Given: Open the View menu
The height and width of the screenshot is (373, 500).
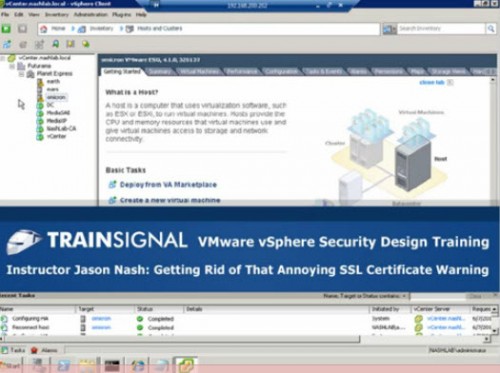Looking at the screenshot, I should click(34, 15).
